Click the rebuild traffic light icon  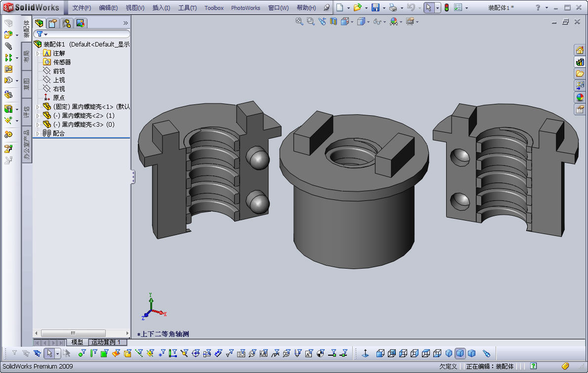click(x=446, y=7)
